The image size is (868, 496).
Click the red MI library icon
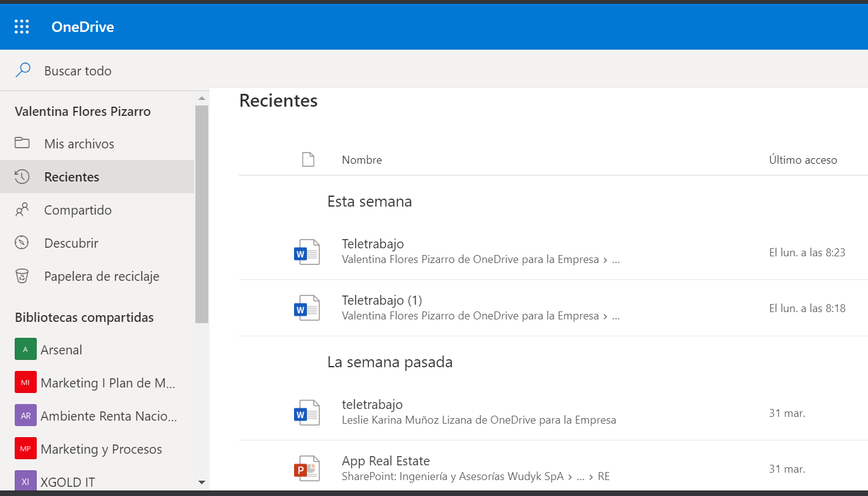point(26,383)
